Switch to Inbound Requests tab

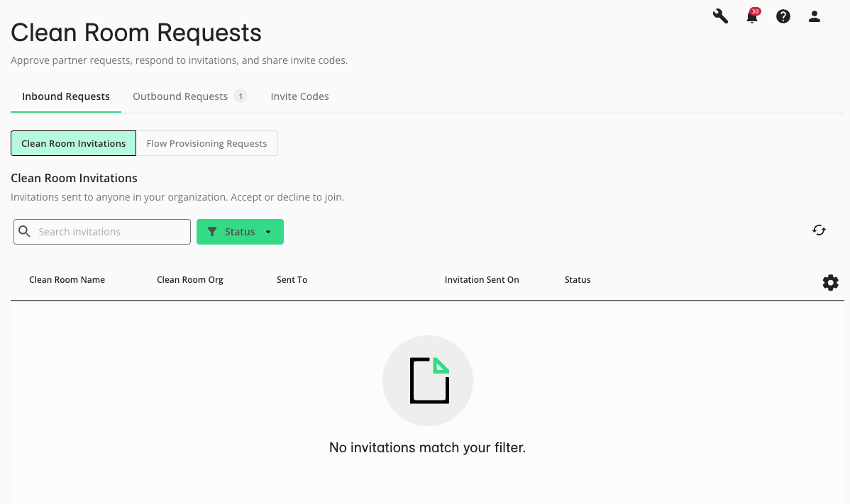point(65,96)
